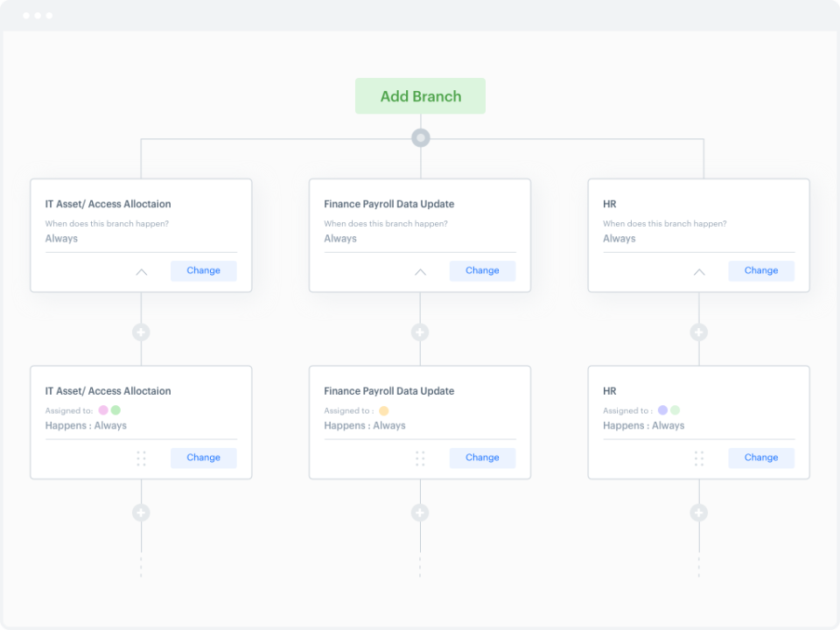840x630 pixels.
Task: Collapse the Finance Payroll Data Update branch card
Action: click(x=420, y=271)
